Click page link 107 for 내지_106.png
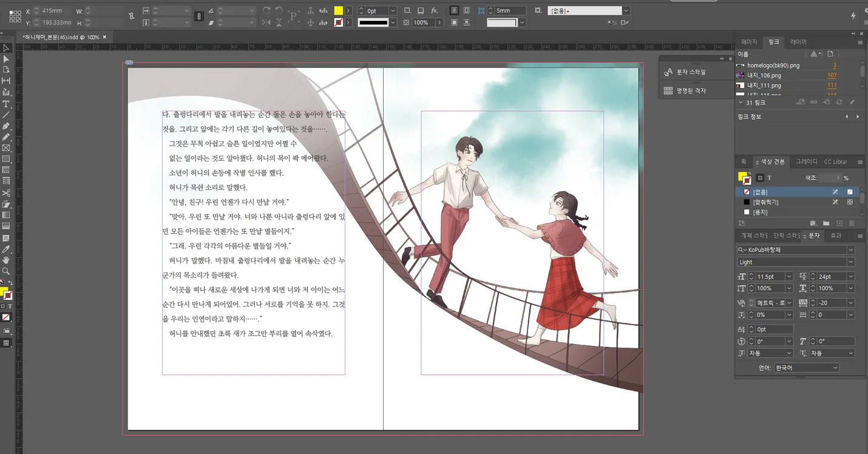 [x=832, y=75]
